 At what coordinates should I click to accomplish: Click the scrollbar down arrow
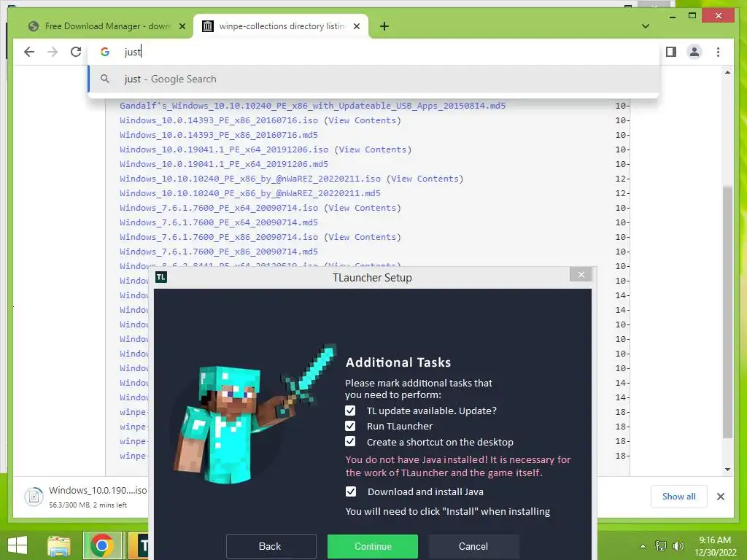727,470
